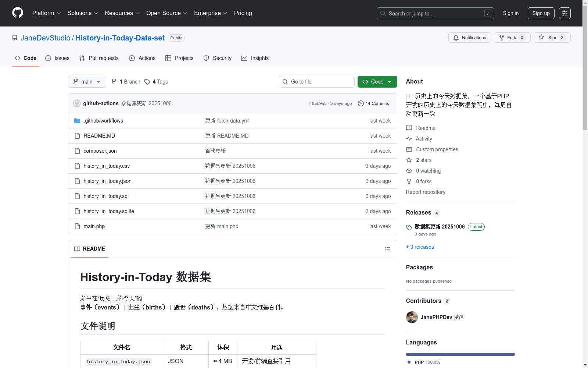
Task: Expand the Enterprise menu
Action: (211, 13)
